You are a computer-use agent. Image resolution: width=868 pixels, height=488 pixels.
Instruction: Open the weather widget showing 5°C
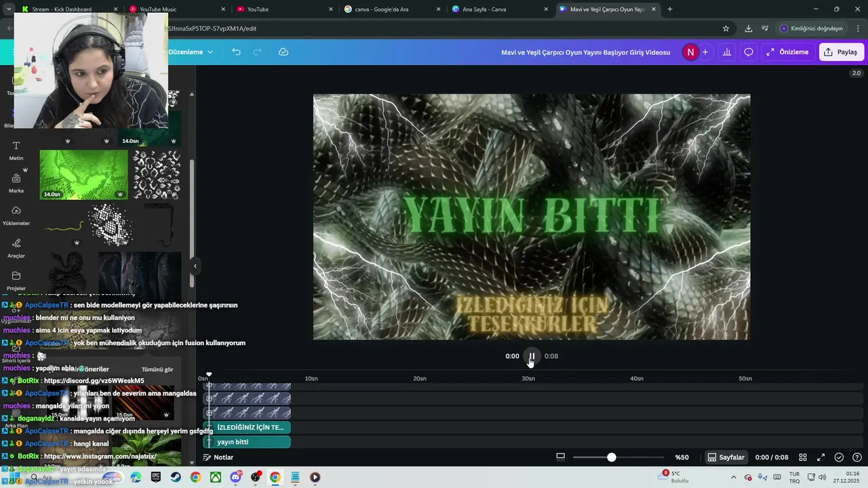tap(675, 477)
